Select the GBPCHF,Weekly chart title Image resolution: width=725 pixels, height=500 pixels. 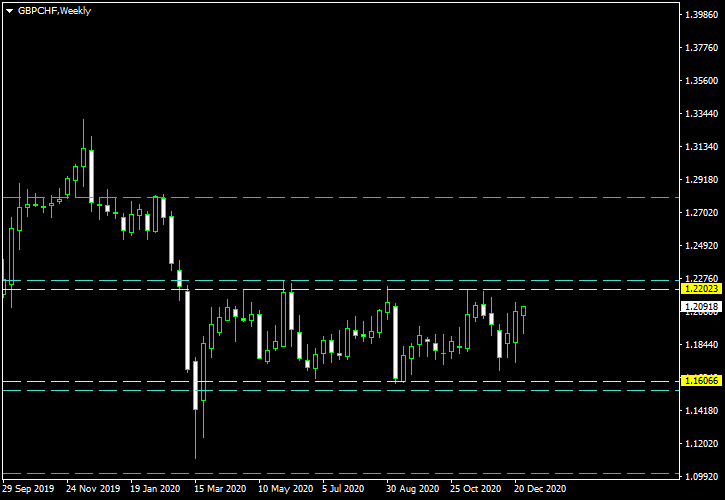pyautogui.click(x=54, y=11)
